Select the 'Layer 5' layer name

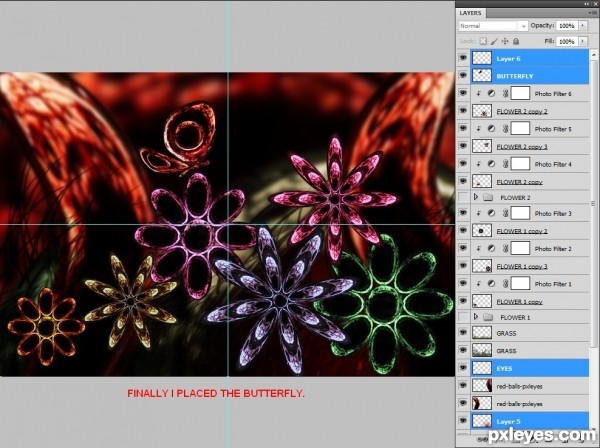508,421
